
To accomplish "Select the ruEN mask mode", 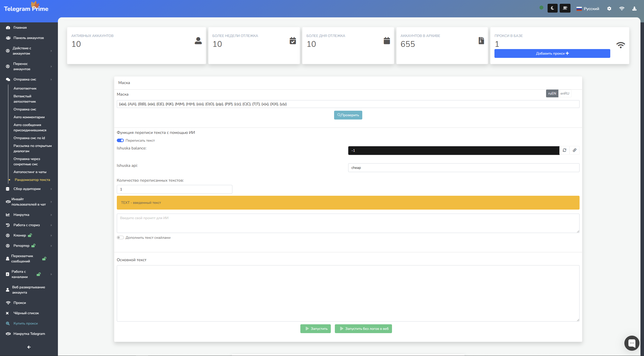I will click(x=552, y=93).
